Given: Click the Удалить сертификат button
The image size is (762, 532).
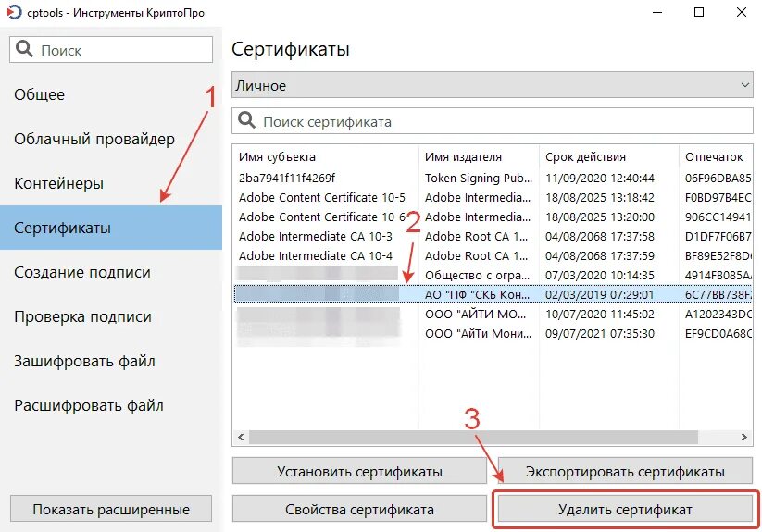Looking at the screenshot, I should point(626,509).
